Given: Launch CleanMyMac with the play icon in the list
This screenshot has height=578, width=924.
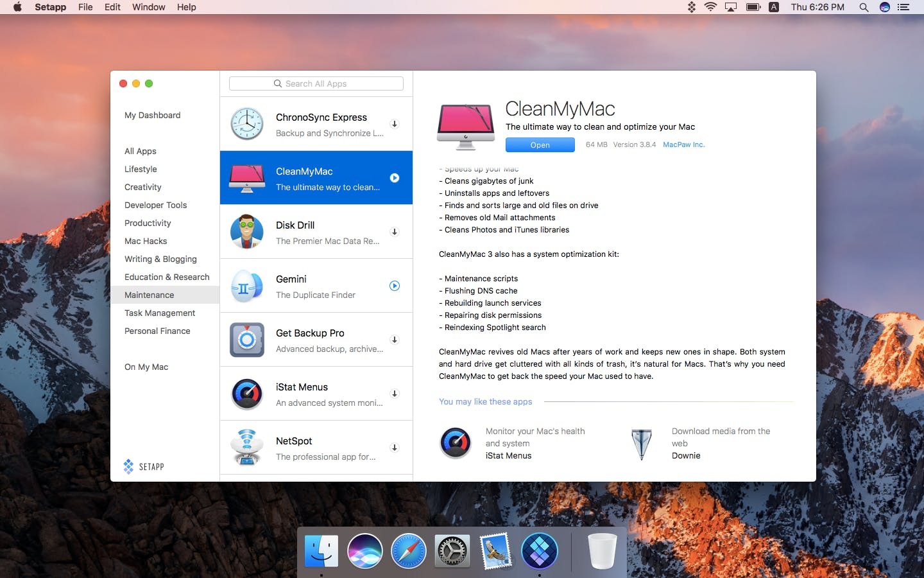Looking at the screenshot, I should coord(395,178).
